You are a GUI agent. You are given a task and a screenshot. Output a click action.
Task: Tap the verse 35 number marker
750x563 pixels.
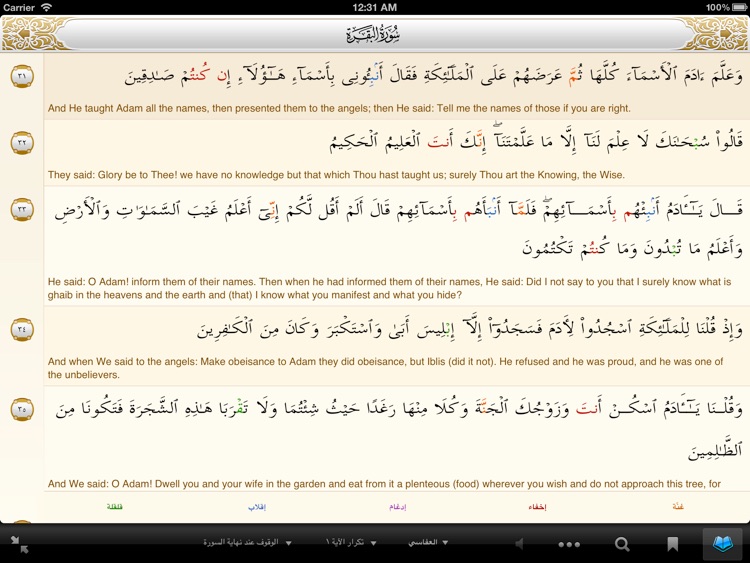click(22, 409)
